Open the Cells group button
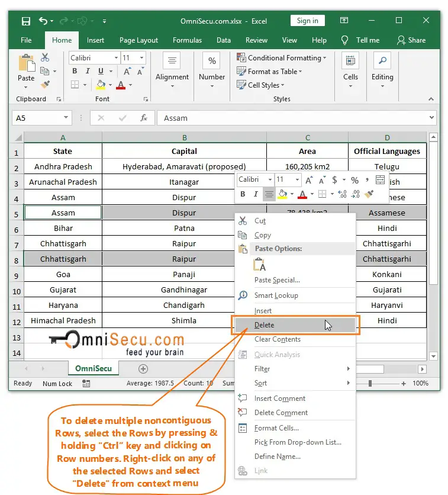The height and width of the screenshot is (495, 448). coord(350,70)
